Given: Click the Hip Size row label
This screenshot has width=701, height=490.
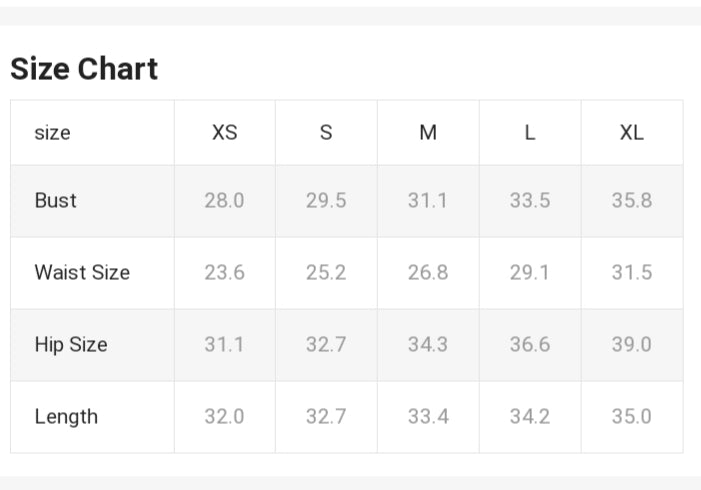Looking at the screenshot, I should pos(71,344).
